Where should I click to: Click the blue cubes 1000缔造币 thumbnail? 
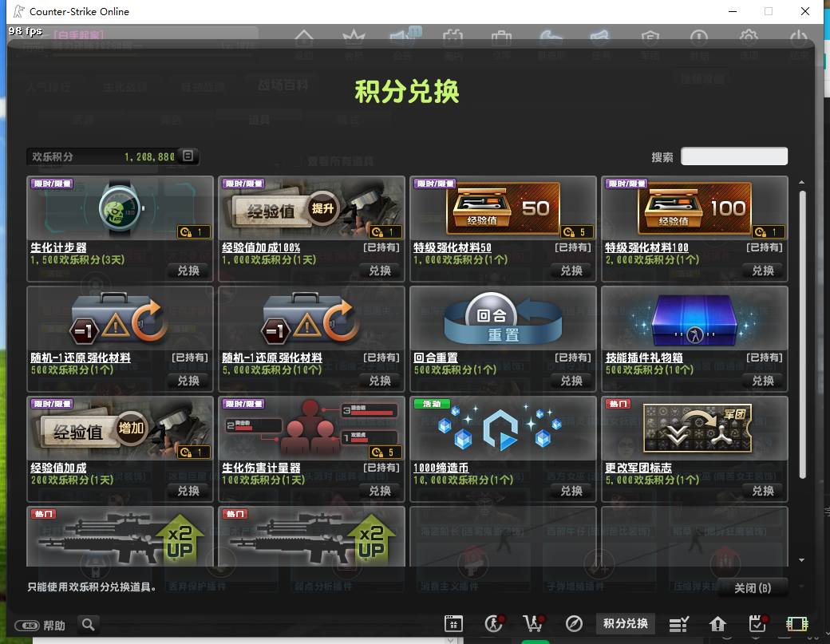503,428
